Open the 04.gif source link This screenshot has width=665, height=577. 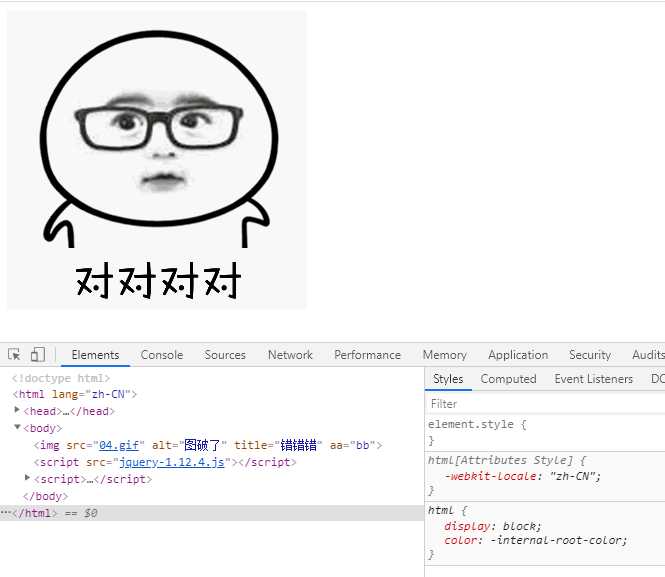pos(119,445)
